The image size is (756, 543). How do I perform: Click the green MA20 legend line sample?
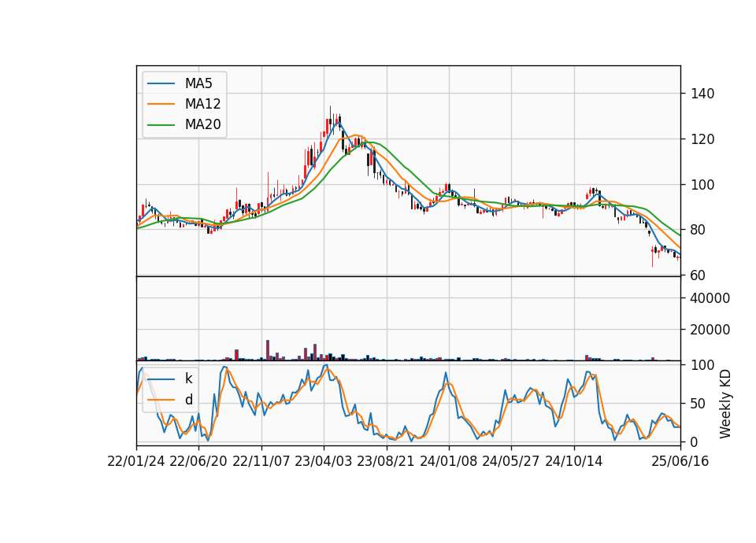pos(161,124)
